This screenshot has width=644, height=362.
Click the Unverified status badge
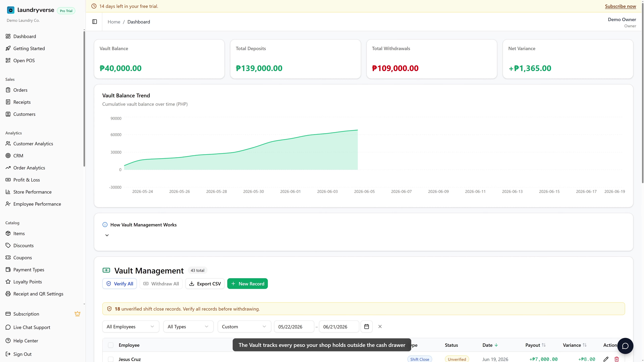pos(457,359)
